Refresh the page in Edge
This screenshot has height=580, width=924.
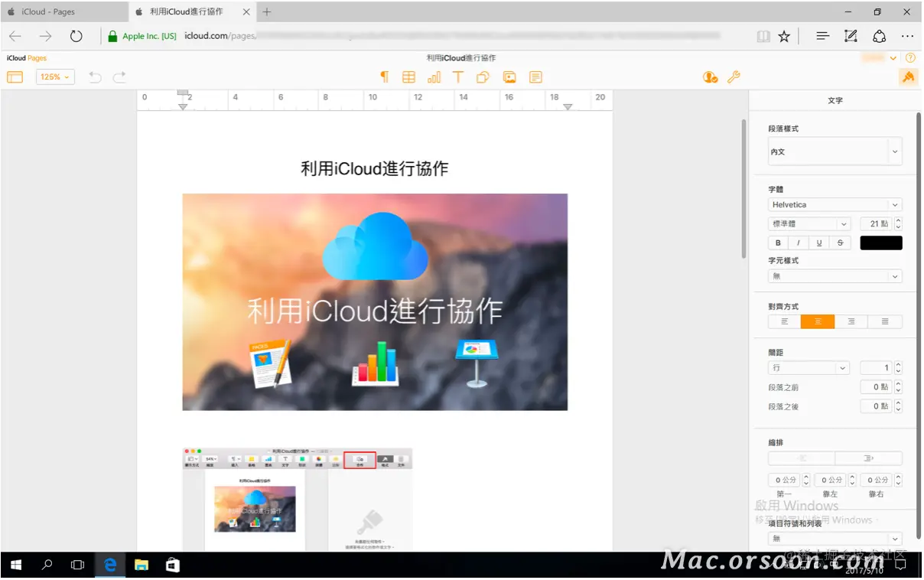tap(76, 36)
